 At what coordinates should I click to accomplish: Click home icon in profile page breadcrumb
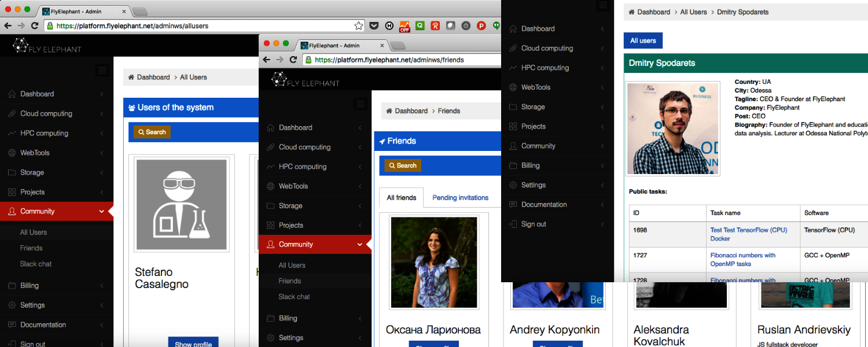632,12
